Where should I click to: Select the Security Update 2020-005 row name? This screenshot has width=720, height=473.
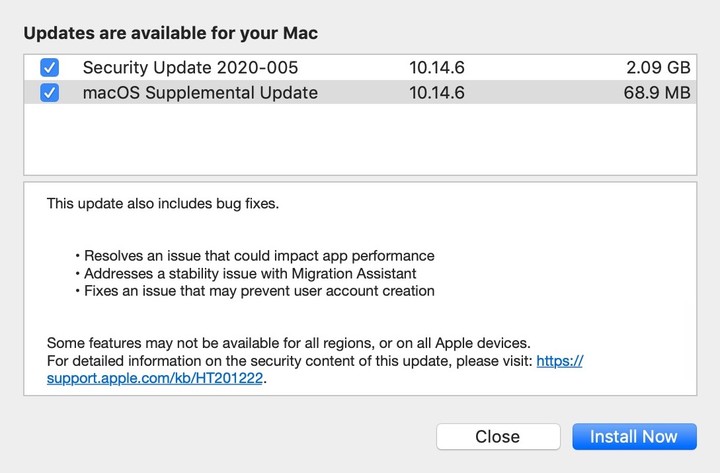click(x=190, y=68)
